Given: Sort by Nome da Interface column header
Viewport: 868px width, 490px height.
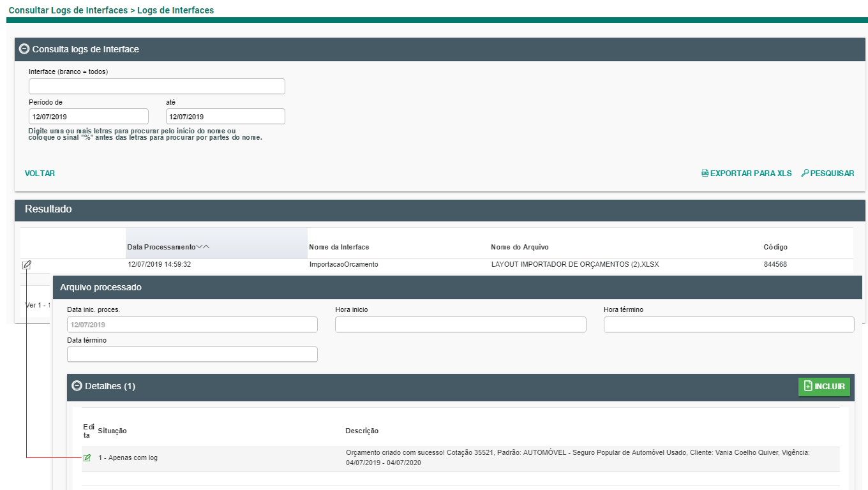Looking at the screenshot, I should click(339, 247).
